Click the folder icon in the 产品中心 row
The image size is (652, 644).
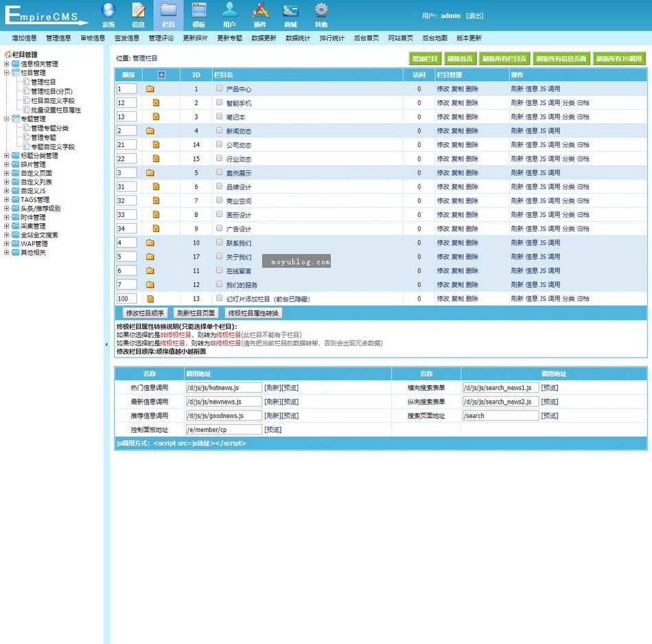150,89
